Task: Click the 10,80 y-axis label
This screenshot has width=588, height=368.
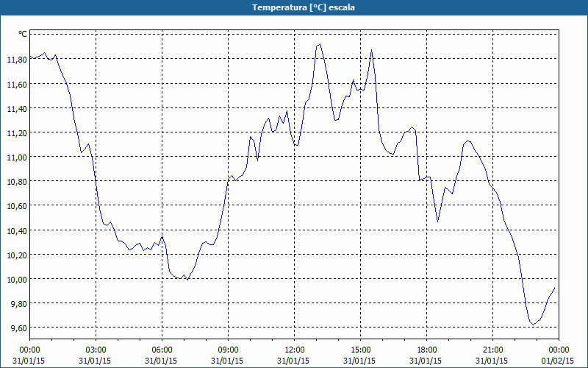Action: [x=17, y=182]
